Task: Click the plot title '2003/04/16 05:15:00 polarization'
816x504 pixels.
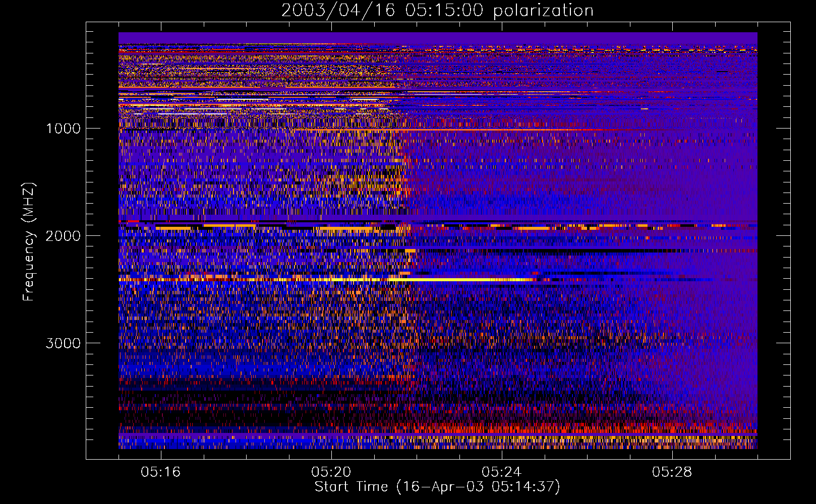Action: [x=437, y=10]
